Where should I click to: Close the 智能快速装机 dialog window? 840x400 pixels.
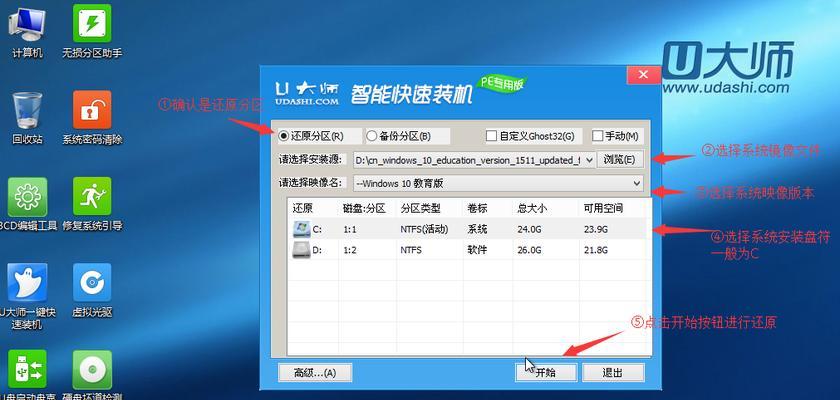coord(644,75)
